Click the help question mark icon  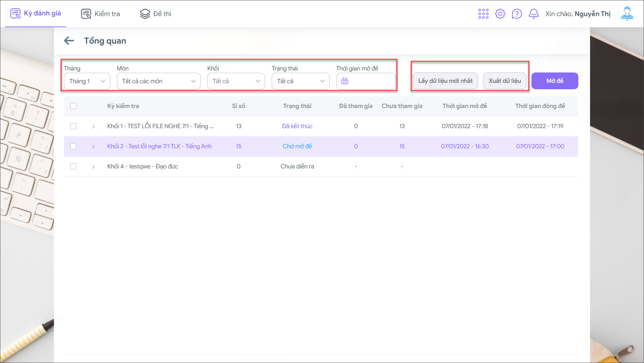tap(517, 14)
